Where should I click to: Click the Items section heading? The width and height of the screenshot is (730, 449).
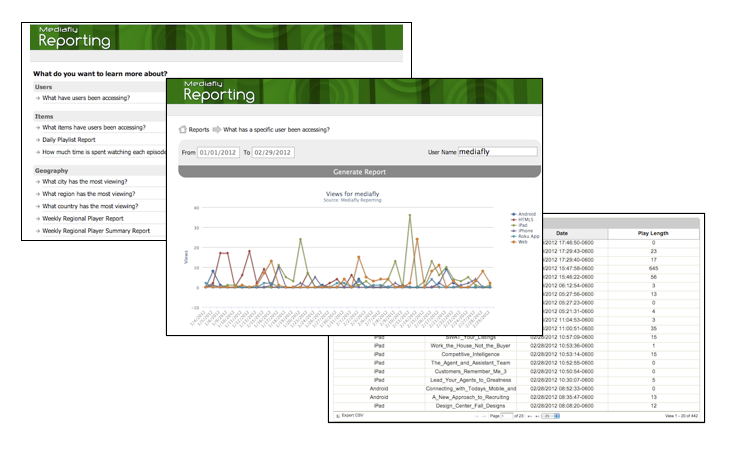44,116
